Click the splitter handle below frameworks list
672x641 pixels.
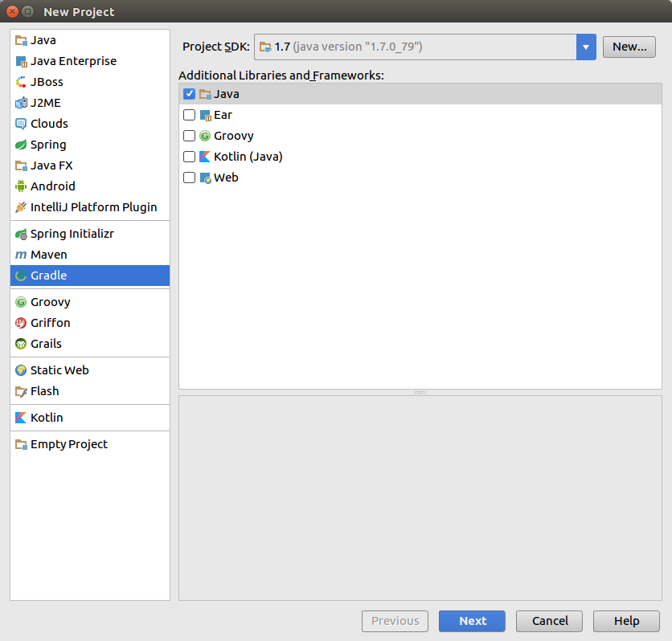click(420, 392)
